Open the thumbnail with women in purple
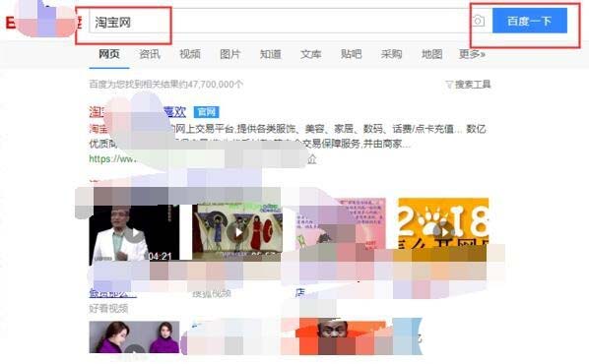The width and height of the screenshot is (589, 364). (x=134, y=337)
